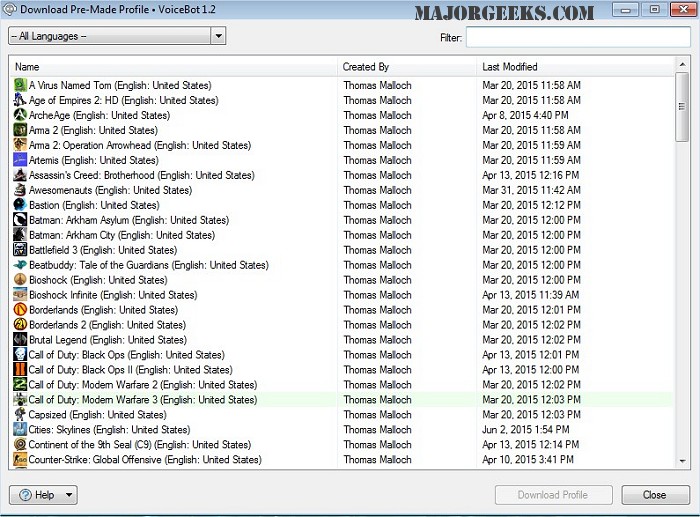700x517 pixels.
Task: Click the scrollbar down arrow
Action: [682, 461]
